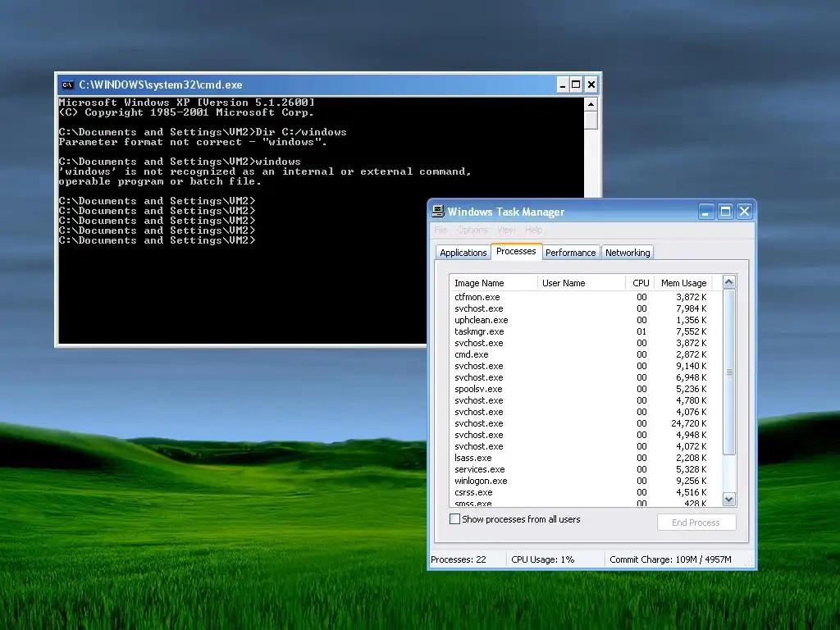Select the services.exe process
The width and height of the screenshot is (840, 630).
coord(586,469)
